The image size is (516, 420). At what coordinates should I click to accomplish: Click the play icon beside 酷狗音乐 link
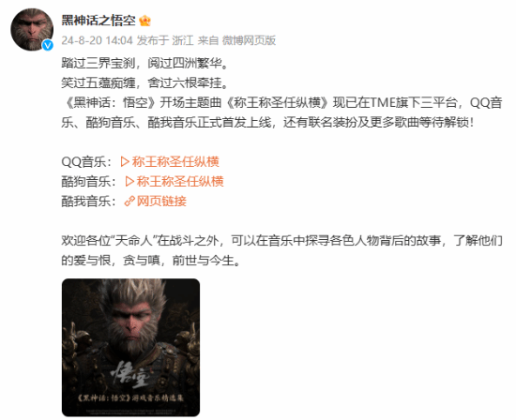(x=129, y=182)
